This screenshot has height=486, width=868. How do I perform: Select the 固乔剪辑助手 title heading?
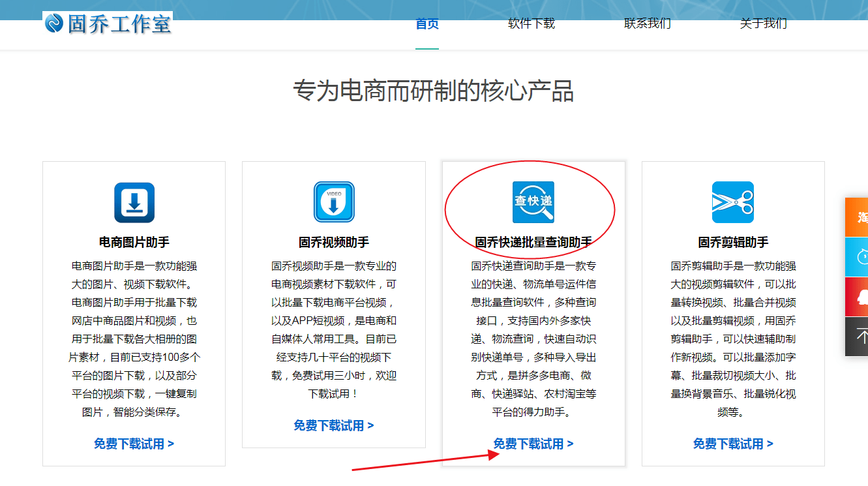click(x=733, y=242)
